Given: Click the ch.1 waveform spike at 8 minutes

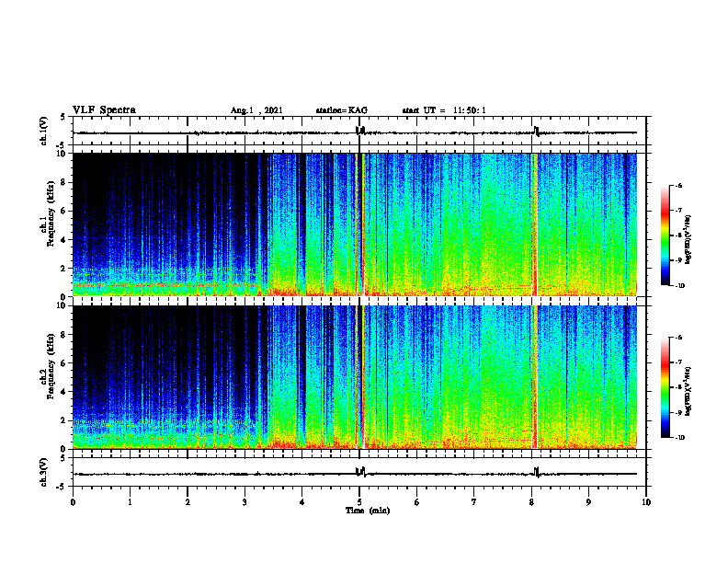Looking at the screenshot, I should click(536, 131).
